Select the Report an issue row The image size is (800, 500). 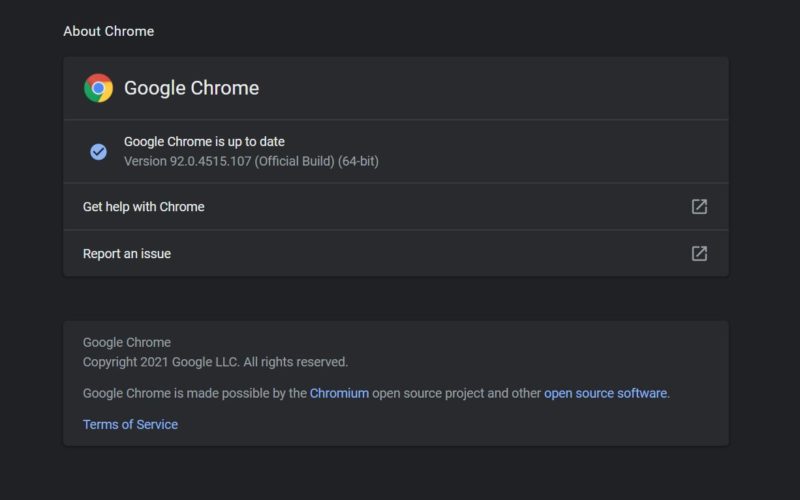396,254
